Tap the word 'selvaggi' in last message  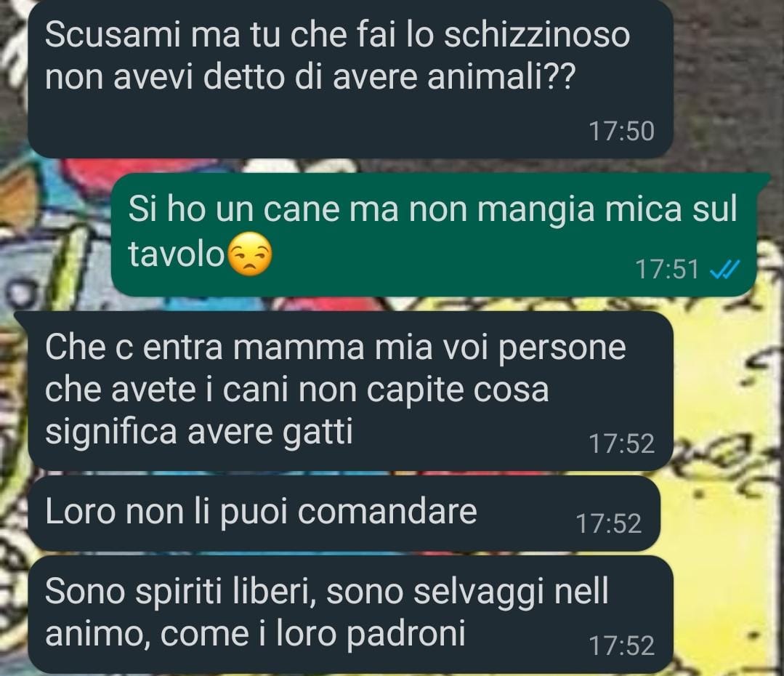[x=480, y=592]
